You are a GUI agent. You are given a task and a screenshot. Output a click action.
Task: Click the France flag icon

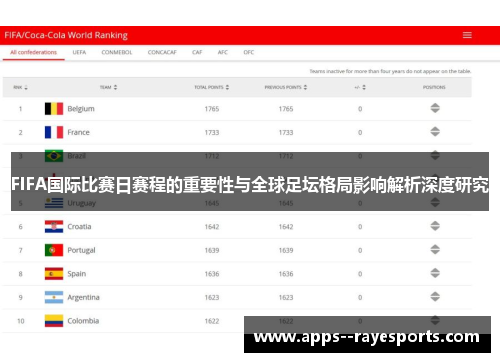click(54, 132)
